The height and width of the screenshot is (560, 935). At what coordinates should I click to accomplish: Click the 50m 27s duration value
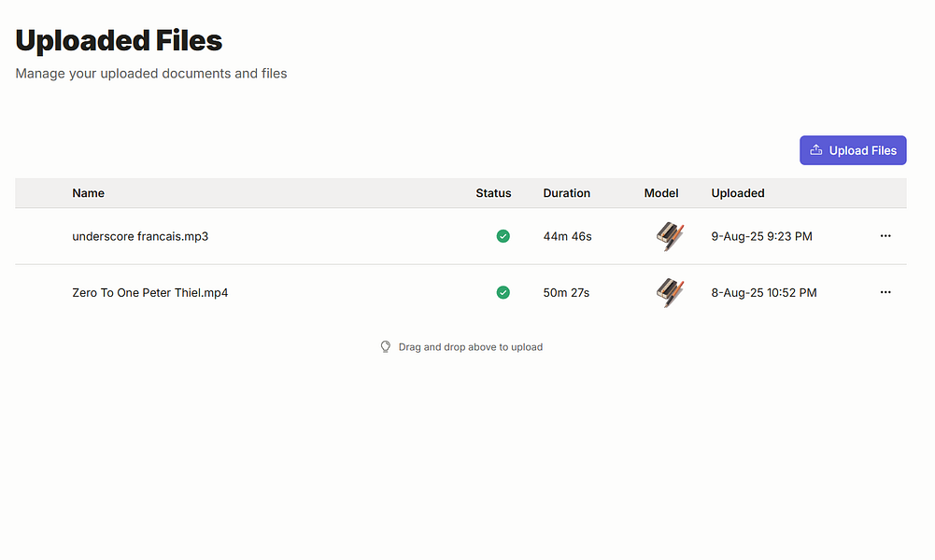point(566,292)
